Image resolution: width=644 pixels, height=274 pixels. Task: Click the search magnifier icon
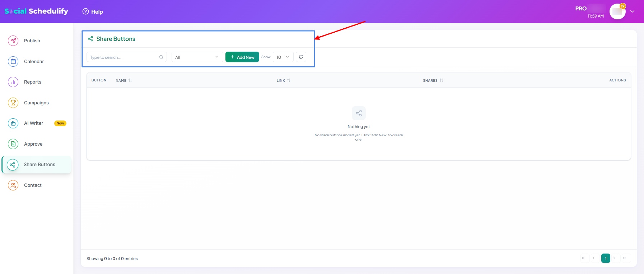[x=161, y=57]
